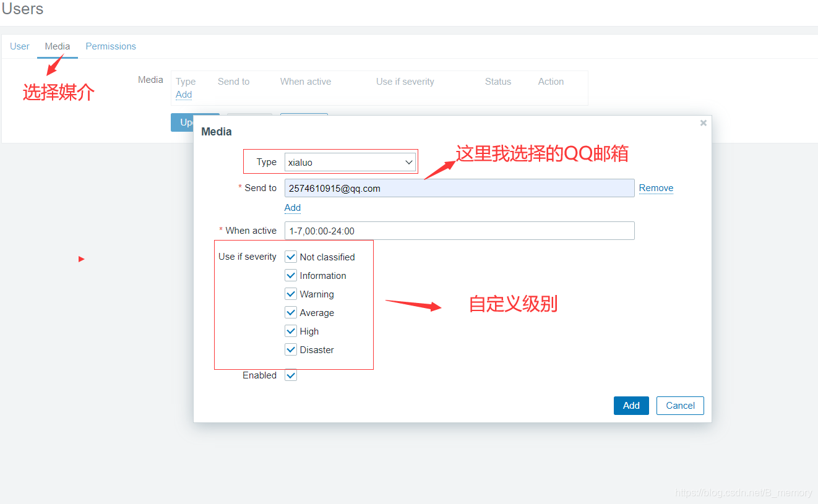Uncheck the Disaster severity
Screen dimensions: 818x504
click(291, 349)
